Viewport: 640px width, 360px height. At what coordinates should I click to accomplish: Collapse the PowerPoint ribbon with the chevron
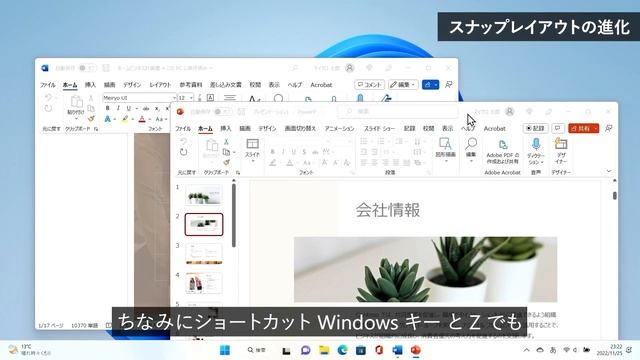click(x=609, y=171)
